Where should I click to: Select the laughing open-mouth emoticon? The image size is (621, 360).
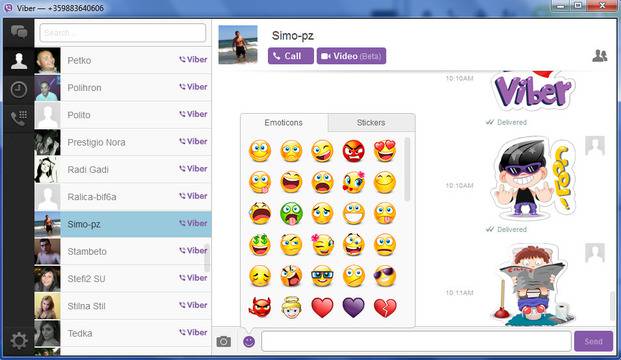point(291,182)
